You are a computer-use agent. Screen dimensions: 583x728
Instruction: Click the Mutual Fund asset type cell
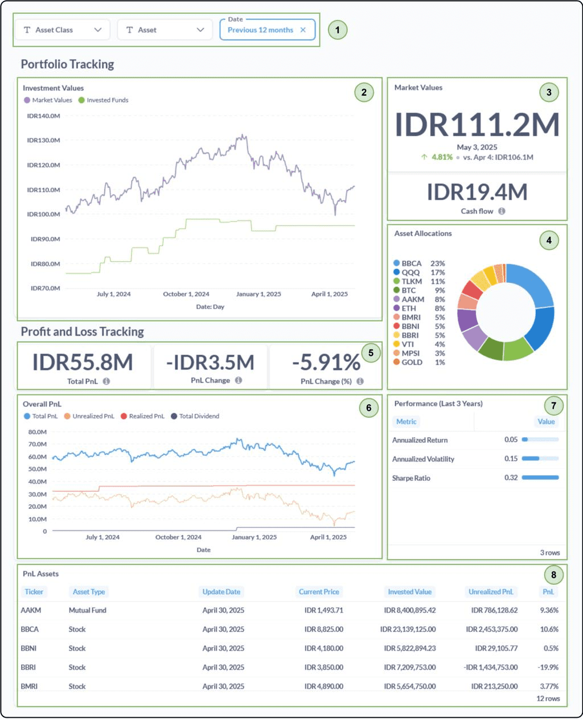click(88, 610)
